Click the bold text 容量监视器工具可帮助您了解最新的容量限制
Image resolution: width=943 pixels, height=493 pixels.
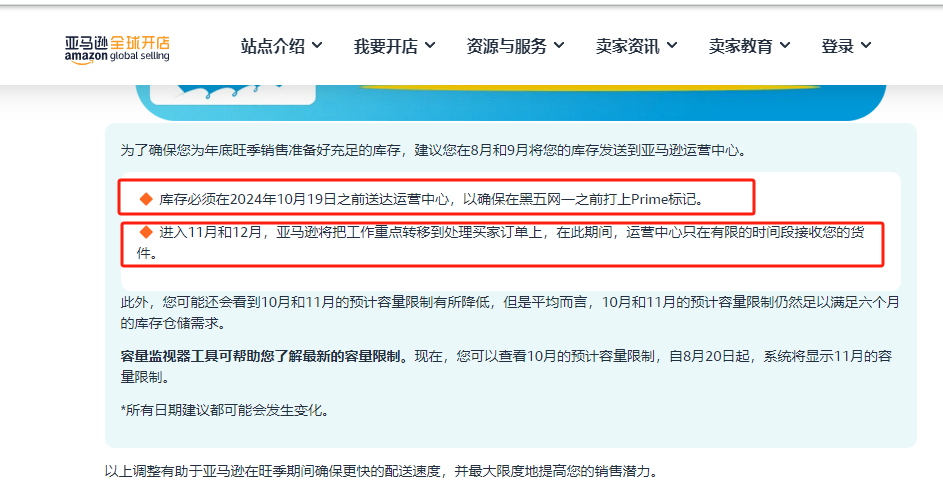[x=263, y=356]
